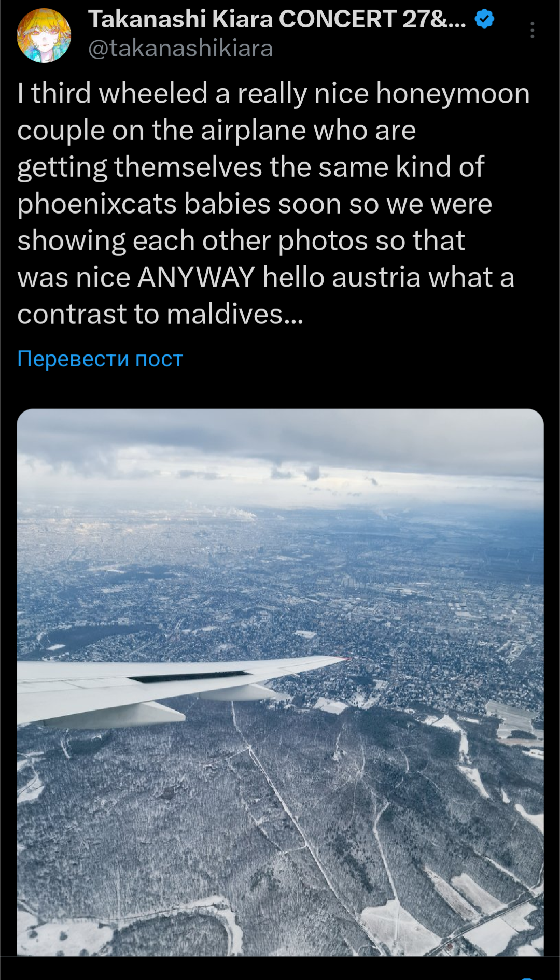560x980 pixels.
Task: Click the phrase 'contrast to maldives...' in tweet
Action: point(160,314)
